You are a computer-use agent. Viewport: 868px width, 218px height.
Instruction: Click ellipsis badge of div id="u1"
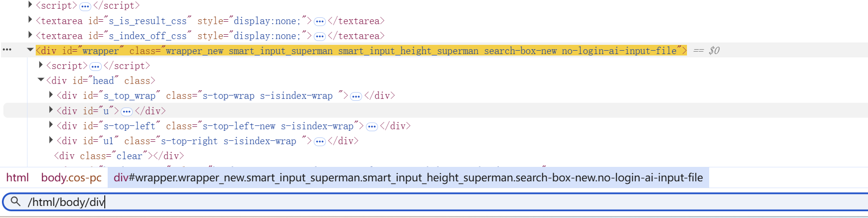[320, 141]
